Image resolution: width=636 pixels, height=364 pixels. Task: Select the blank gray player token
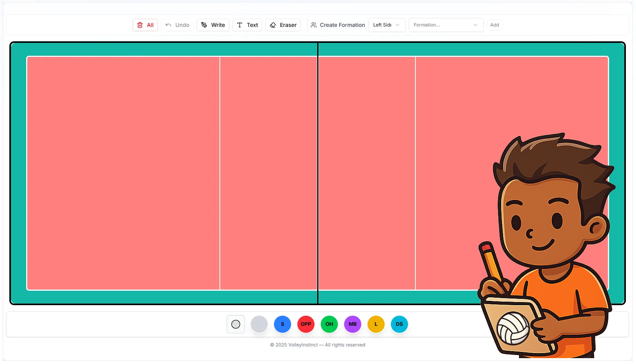(259, 324)
